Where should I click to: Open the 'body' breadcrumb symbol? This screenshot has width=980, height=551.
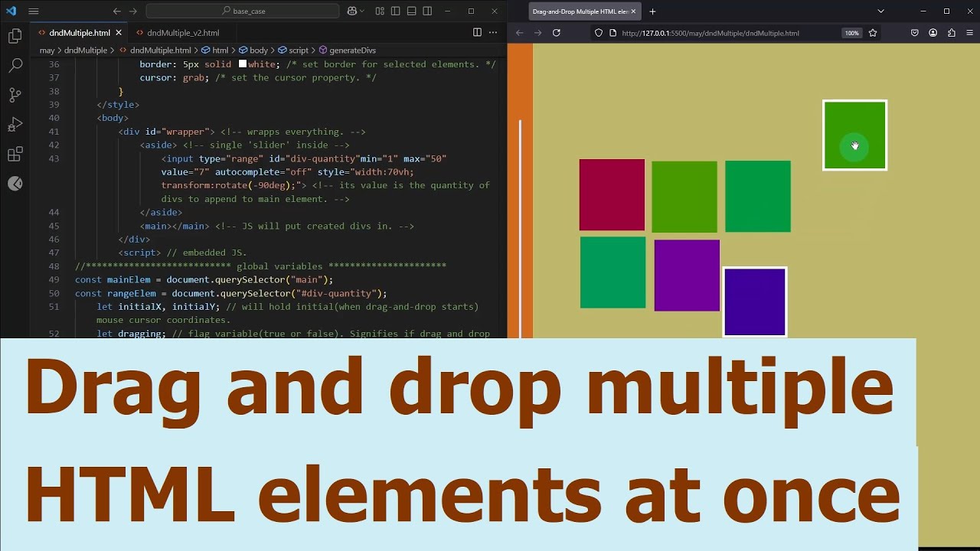253,51
